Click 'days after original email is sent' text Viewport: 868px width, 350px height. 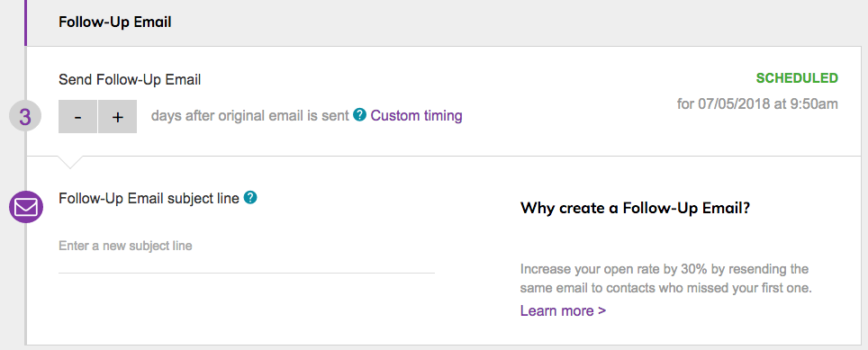250,115
